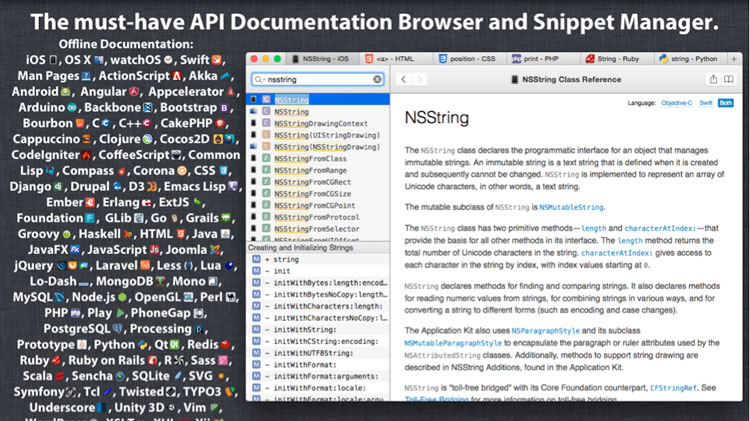Open NSStringFromSelector result
This screenshot has width=750, height=421.
coord(318,229)
